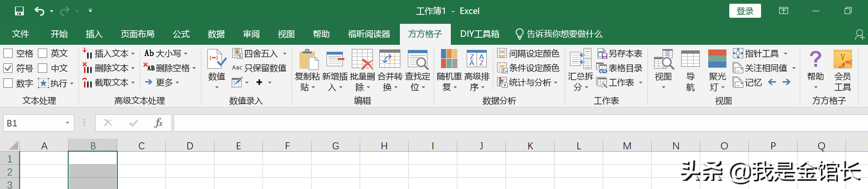Expand the Name Box dropdown arrow
The image size is (868, 189).
tap(67, 123)
